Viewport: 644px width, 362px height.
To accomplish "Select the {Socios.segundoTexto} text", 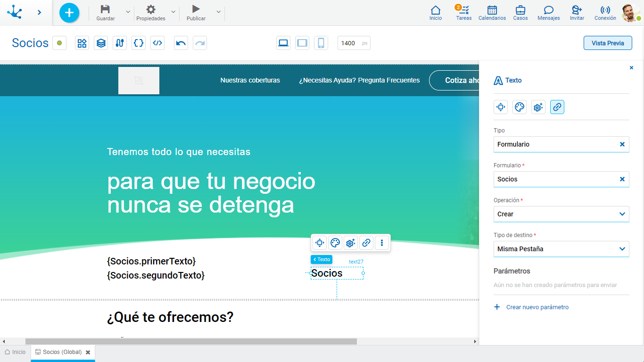I will tap(156, 275).
